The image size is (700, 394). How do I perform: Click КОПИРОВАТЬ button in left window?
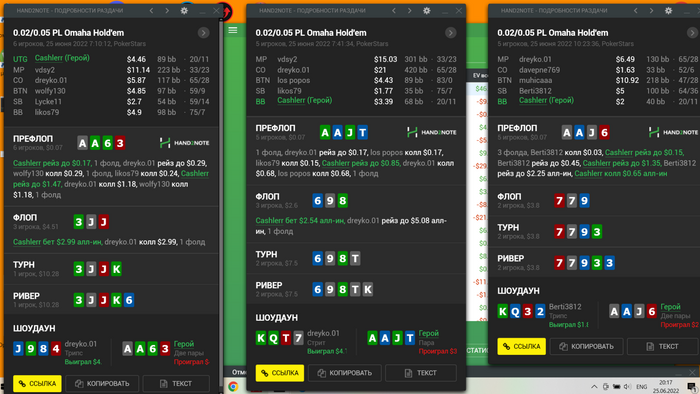coord(102,383)
